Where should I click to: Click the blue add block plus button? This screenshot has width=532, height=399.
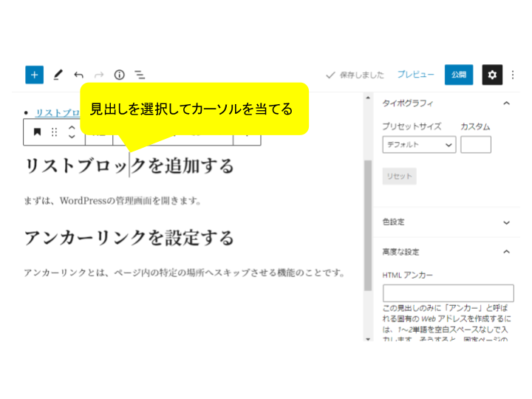[34, 75]
